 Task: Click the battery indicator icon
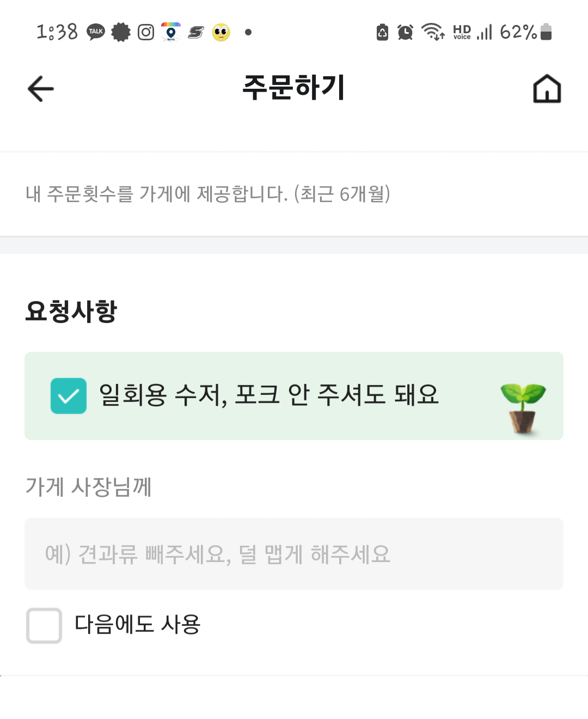[547, 32]
